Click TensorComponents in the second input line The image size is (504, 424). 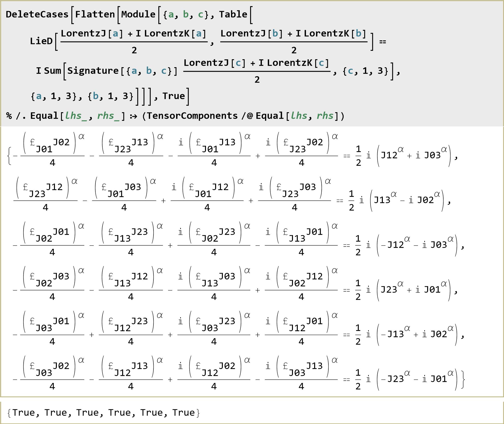click(192, 116)
